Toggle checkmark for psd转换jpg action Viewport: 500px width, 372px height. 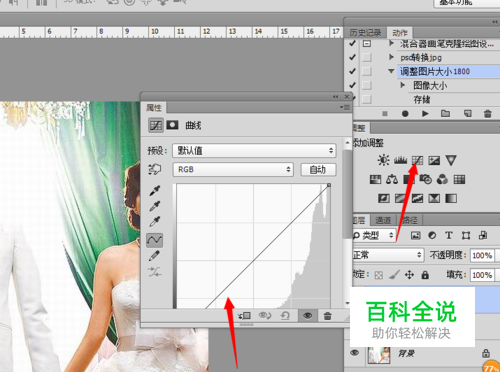[352, 57]
